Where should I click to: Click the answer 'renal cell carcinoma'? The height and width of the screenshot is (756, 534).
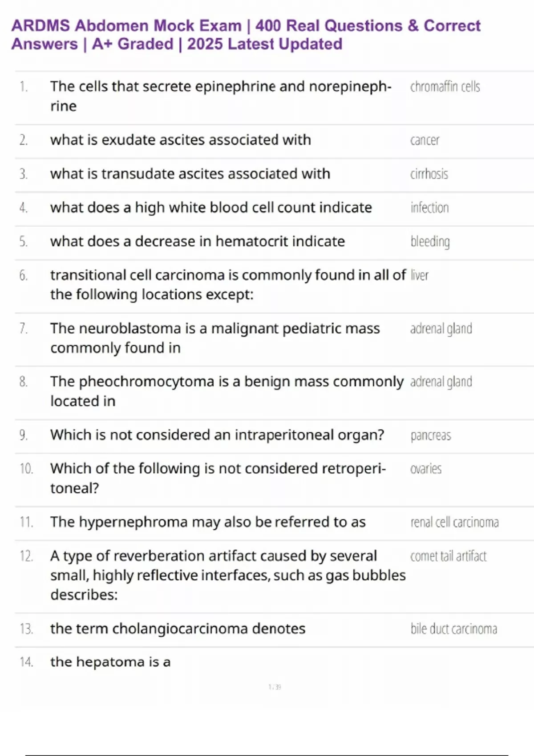pyautogui.click(x=454, y=522)
